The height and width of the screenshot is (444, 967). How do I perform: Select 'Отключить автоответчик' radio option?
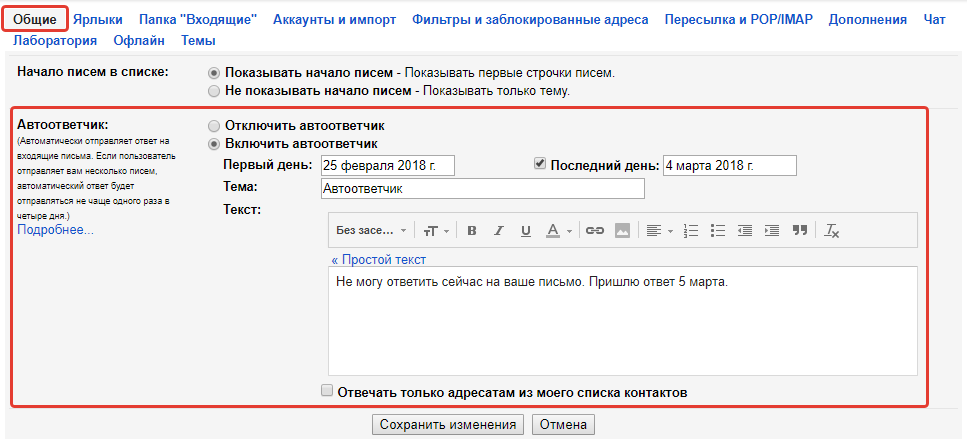click(214, 126)
